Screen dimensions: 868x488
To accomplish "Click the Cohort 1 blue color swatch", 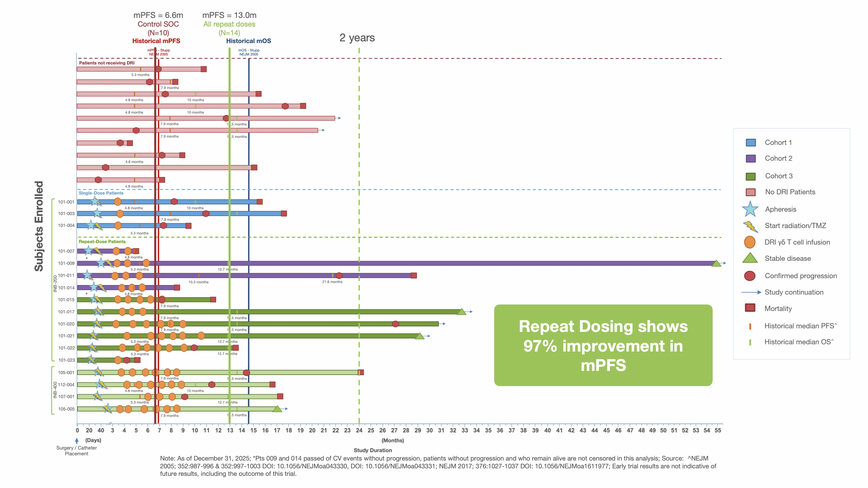I will tap(751, 143).
